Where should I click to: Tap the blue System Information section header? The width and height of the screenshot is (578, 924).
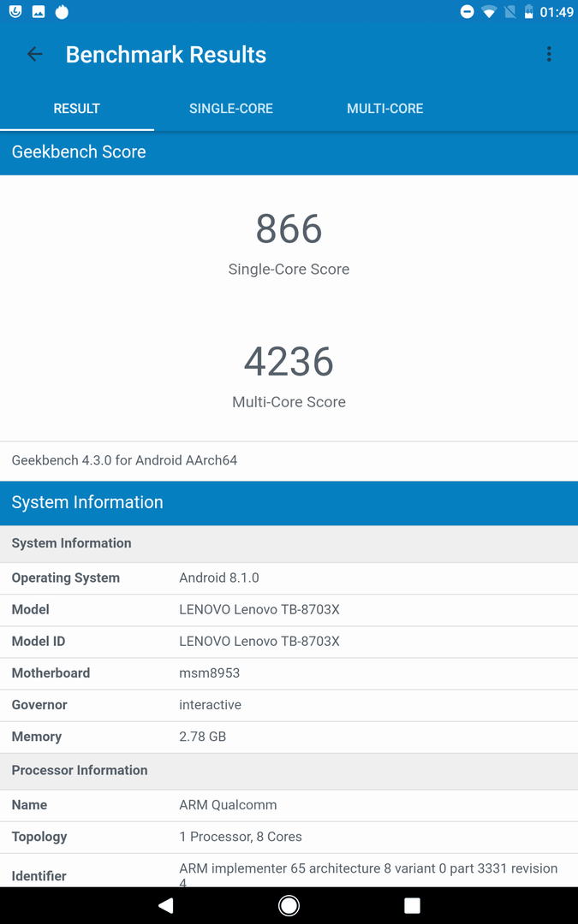[x=289, y=503]
